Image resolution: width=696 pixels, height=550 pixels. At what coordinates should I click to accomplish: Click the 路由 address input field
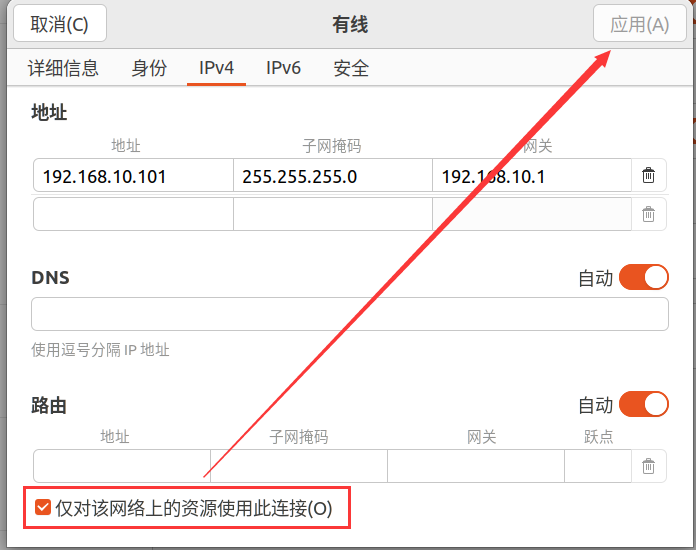tap(122, 466)
